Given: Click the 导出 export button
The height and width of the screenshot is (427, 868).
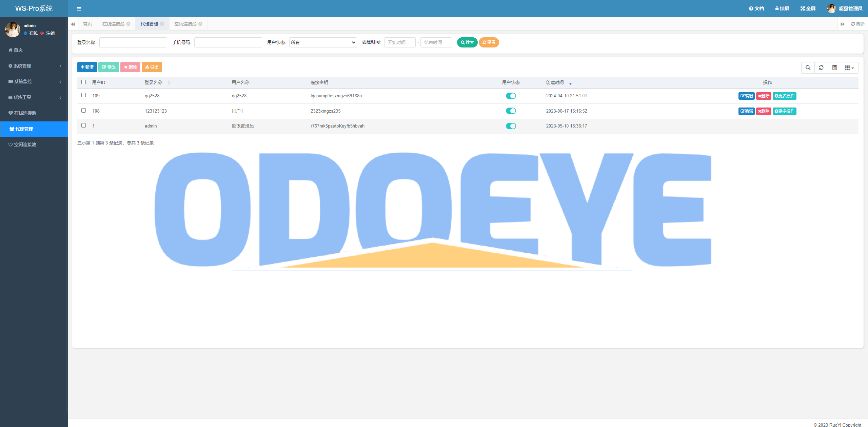Looking at the screenshot, I should pos(152,67).
